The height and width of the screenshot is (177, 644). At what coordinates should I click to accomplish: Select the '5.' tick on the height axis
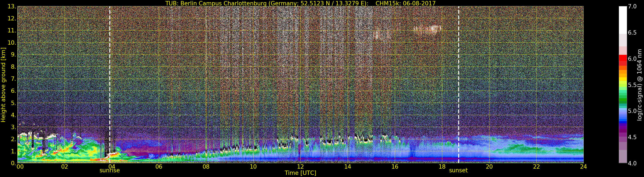pos(14,103)
